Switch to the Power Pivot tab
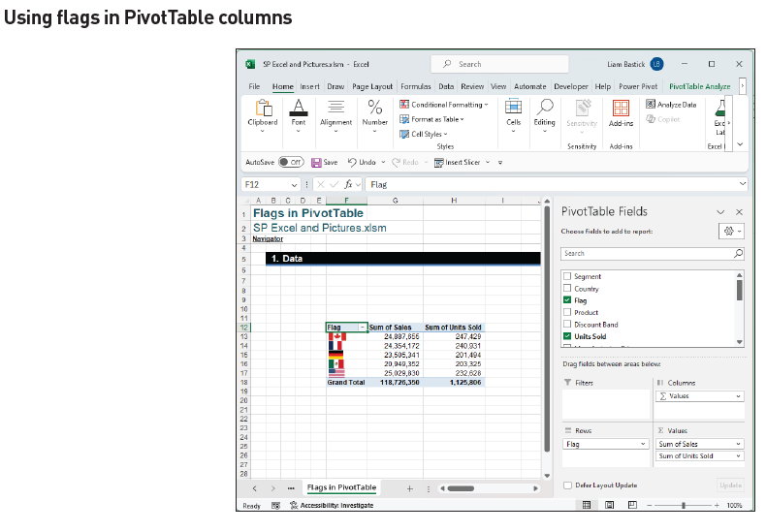The width and height of the screenshot is (766, 532). 638,86
